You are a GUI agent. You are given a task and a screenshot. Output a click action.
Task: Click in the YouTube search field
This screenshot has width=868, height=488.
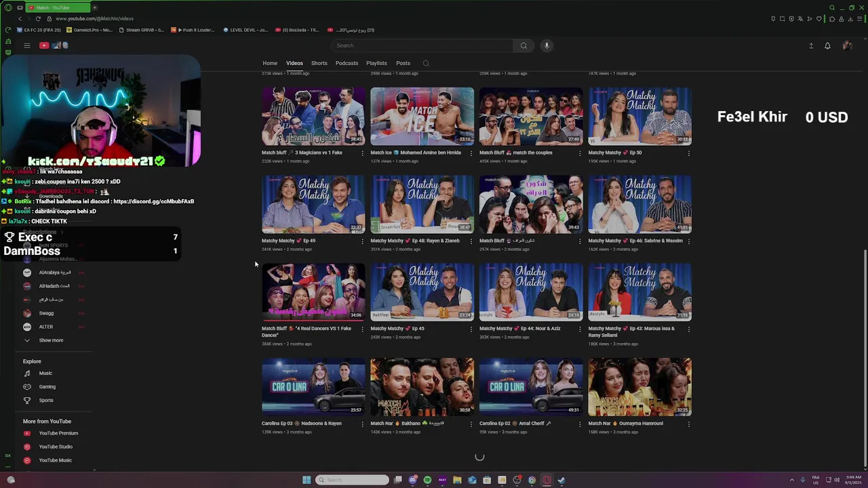pos(422,45)
